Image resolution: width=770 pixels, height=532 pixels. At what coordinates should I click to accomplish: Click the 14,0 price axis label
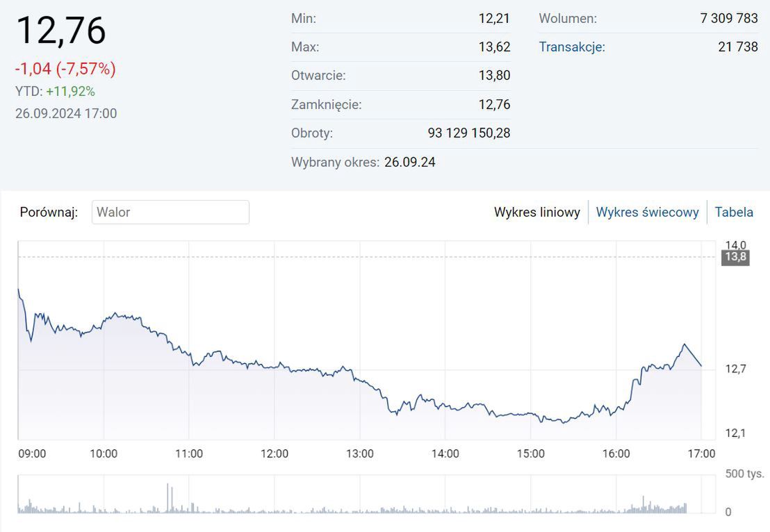pos(735,244)
